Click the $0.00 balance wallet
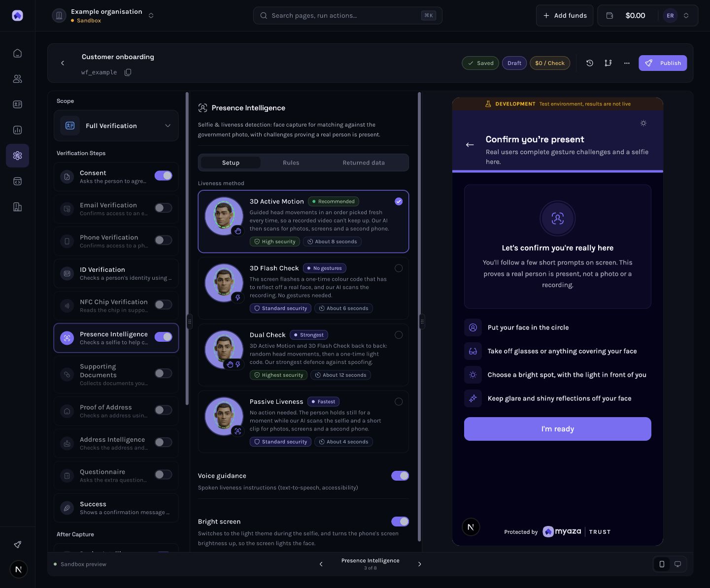This screenshot has width=710, height=588. pos(627,16)
